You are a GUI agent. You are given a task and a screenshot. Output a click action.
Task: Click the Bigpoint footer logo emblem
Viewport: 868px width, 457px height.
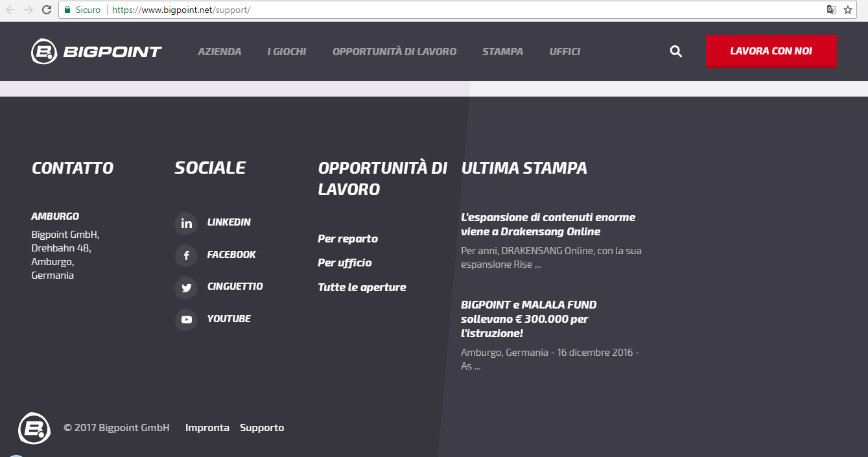coord(34,428)
